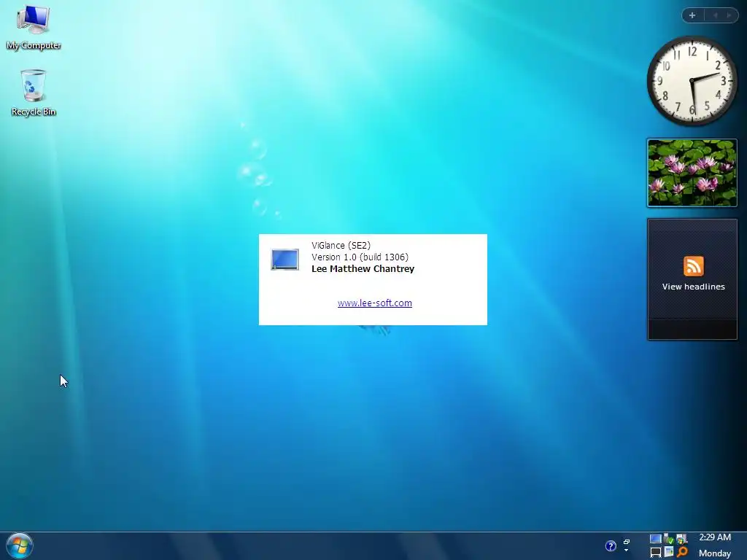Click the Monday day label in taskbar
Screen dimensions: 747x560
pyautogui.click(x=715, y=553)
